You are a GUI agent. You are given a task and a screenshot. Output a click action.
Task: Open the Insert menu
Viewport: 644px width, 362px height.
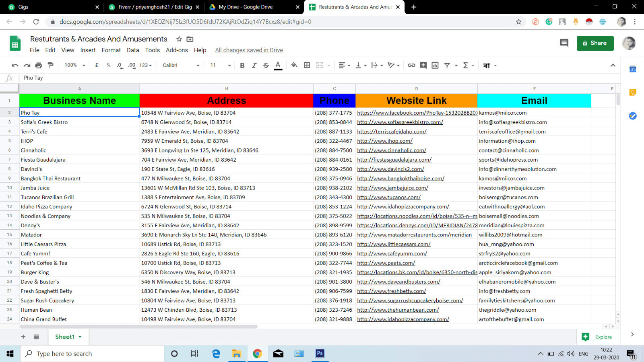point(88,50)
